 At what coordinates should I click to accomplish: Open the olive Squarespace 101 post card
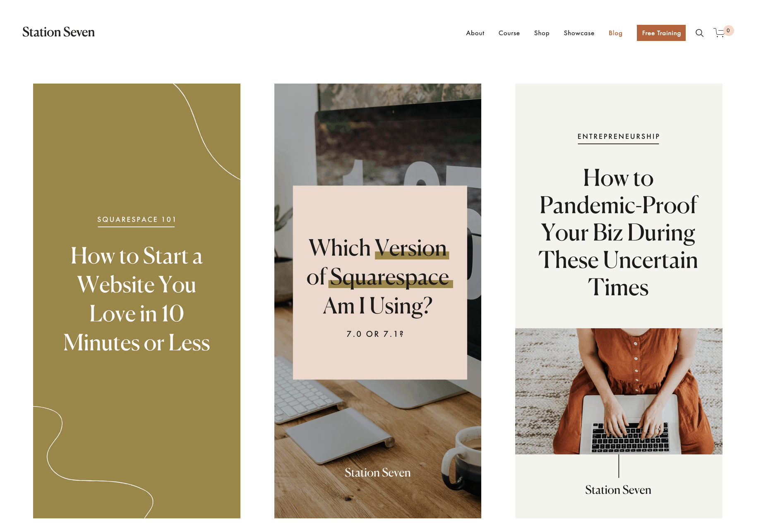(137, 301)
